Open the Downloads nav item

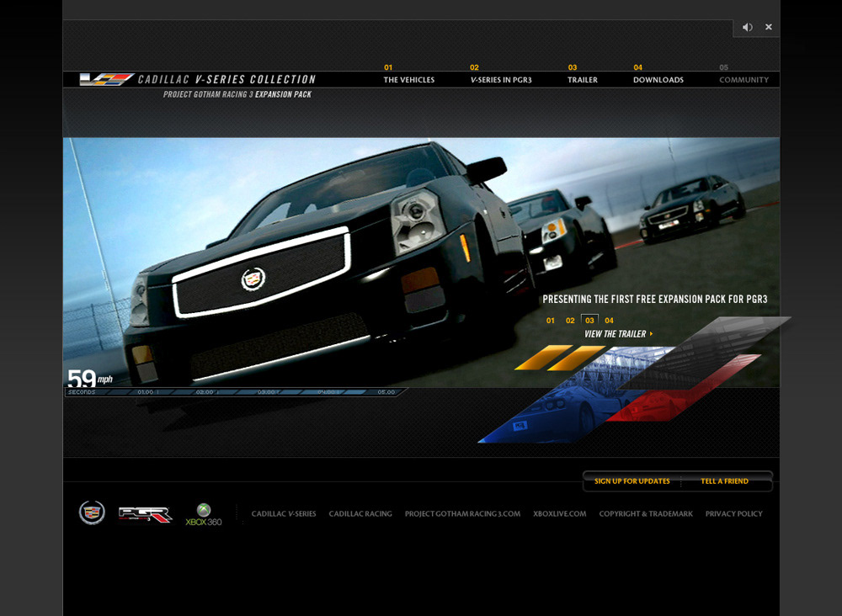point(658,80)
